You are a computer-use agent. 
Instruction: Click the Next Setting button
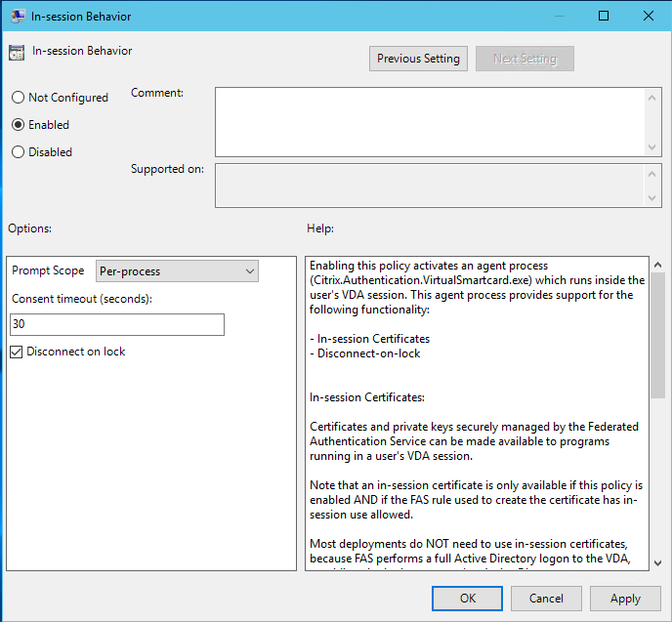(x=525, y=59)
